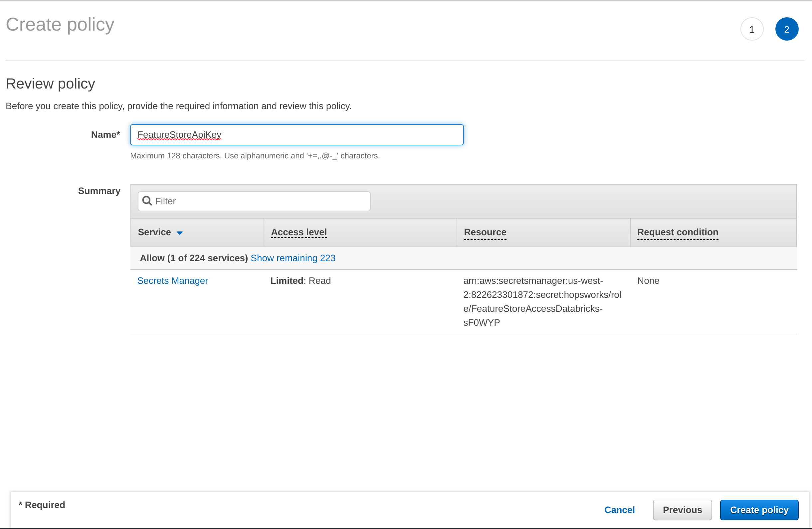Click the Service column header
Viewport: 812px width, 529px height.
pos(154,232)
